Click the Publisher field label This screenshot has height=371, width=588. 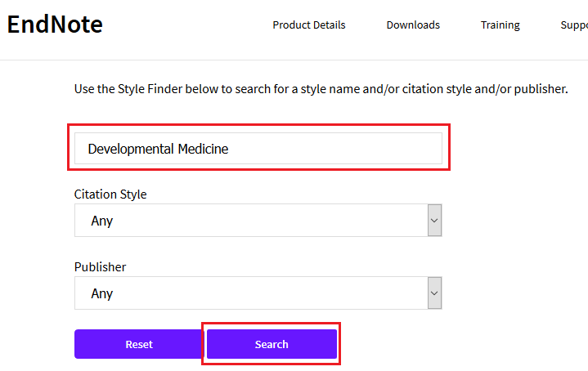coord(100,267)
